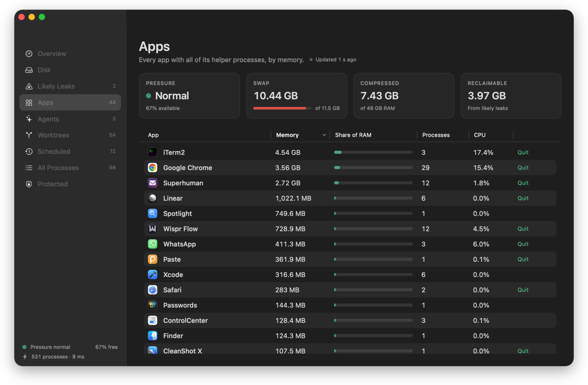
Task: Sort by Share of RAM column header
Action: [x=353, y=135]
